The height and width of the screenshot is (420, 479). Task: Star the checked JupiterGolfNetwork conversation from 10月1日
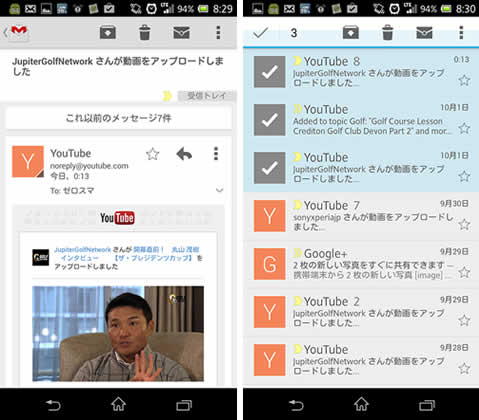464,176
